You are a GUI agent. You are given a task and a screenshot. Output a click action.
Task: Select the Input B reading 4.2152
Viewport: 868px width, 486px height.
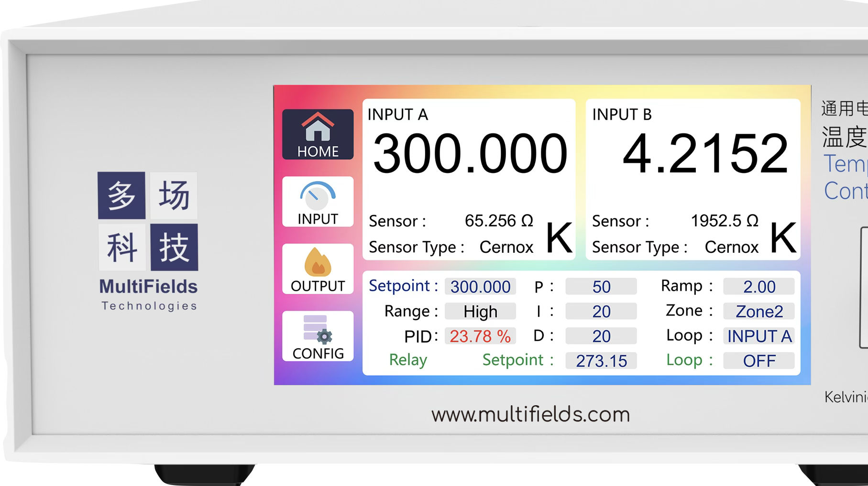705,154
